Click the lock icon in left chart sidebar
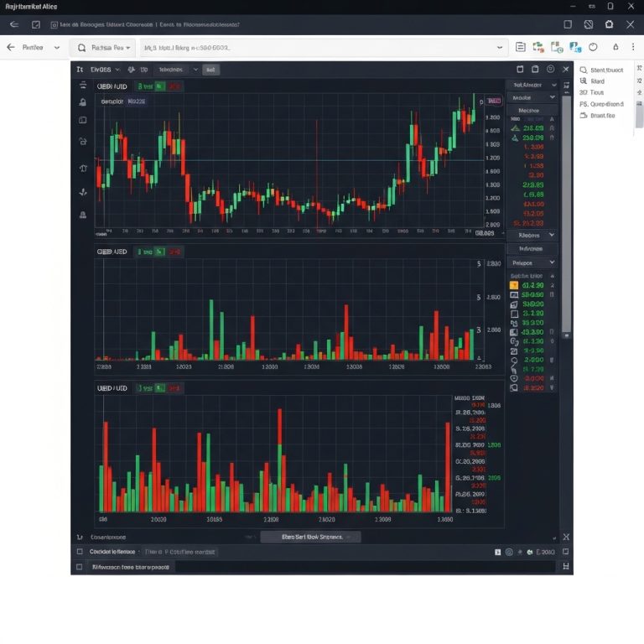Image resolution: width=644 pixels, height=644 pixels. pyautogui.click(x=82, y=102)
